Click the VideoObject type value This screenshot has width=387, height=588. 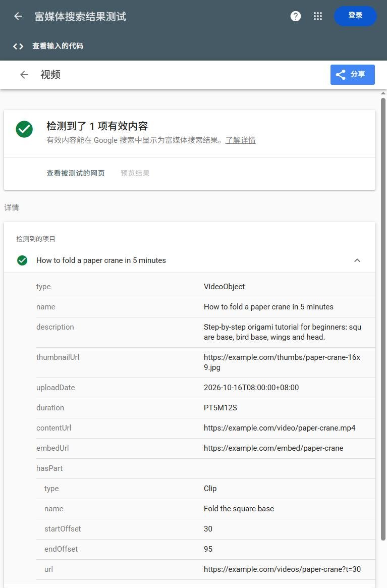point(224,287)
